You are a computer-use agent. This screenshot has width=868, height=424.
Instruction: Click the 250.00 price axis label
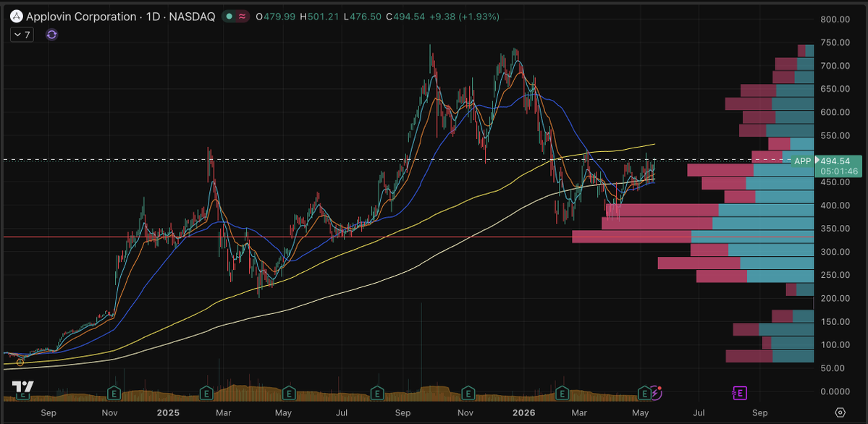(x=835, y=275)
